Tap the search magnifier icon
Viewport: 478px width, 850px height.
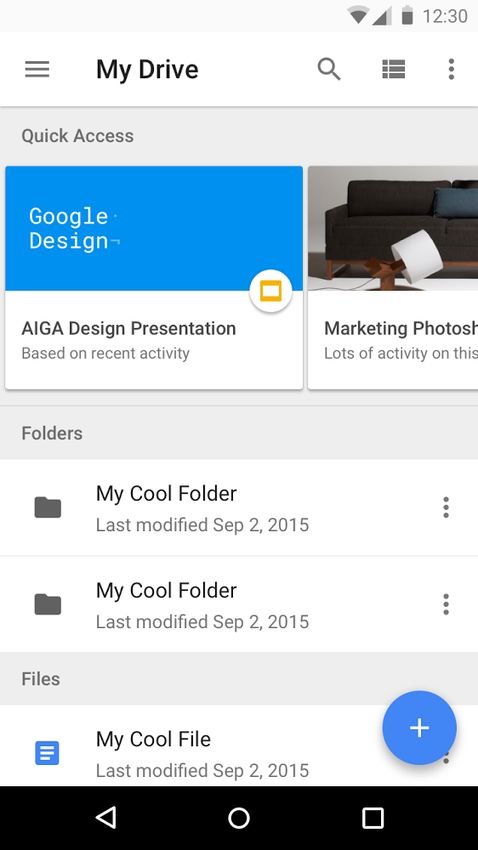coord(329,69)
